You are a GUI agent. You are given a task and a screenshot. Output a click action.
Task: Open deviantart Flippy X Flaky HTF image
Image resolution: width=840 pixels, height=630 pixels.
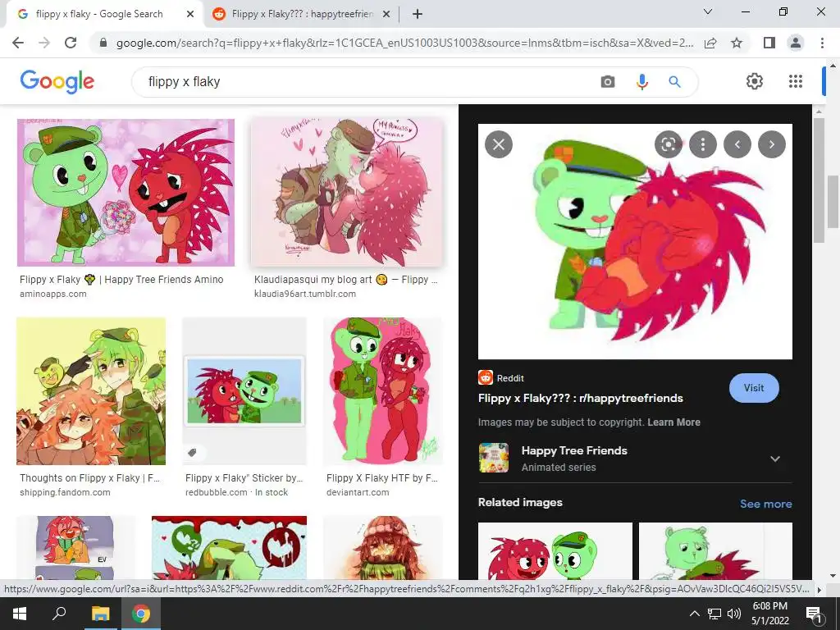[383, 391]
